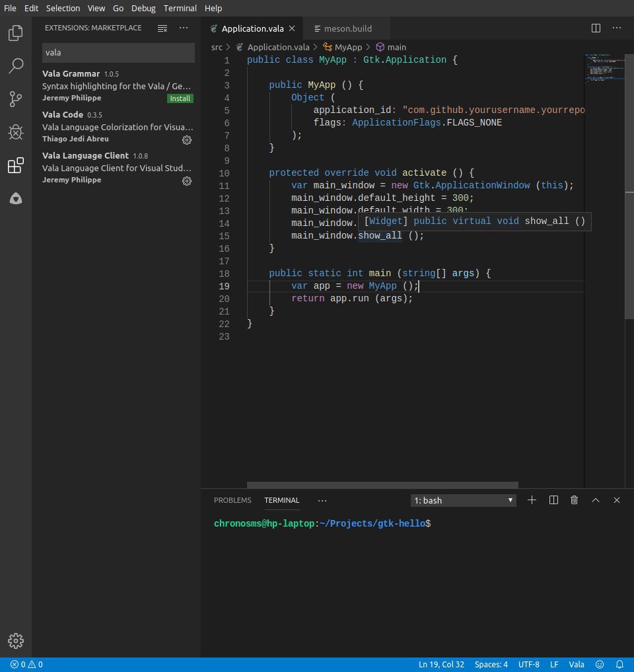Select the TERMINAL panel tab
Screen dimensions: 634x672
coord(282,500)
